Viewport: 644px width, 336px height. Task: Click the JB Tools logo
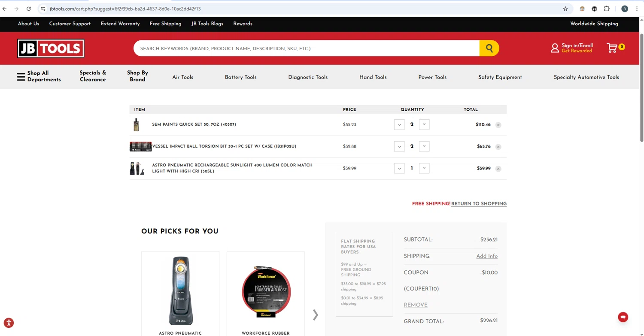pyautogui.click(x=51, y=48)
